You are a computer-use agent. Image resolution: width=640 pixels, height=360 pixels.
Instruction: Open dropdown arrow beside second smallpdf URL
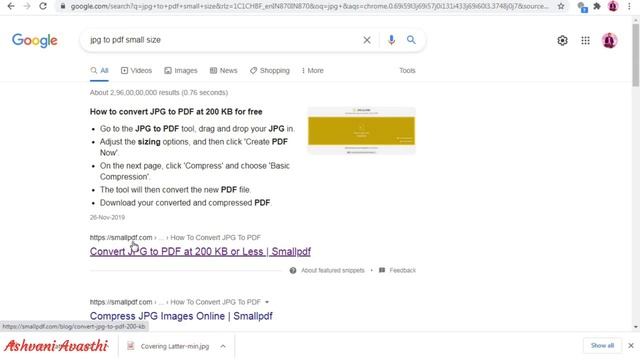point(267,302)
